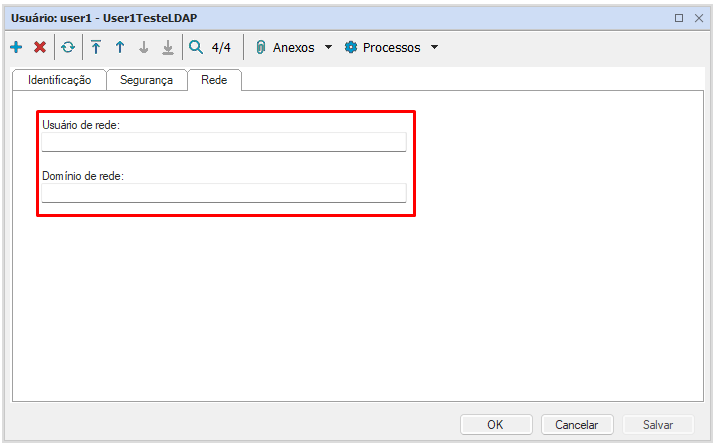Go to the next record

[x=144, y=47]
